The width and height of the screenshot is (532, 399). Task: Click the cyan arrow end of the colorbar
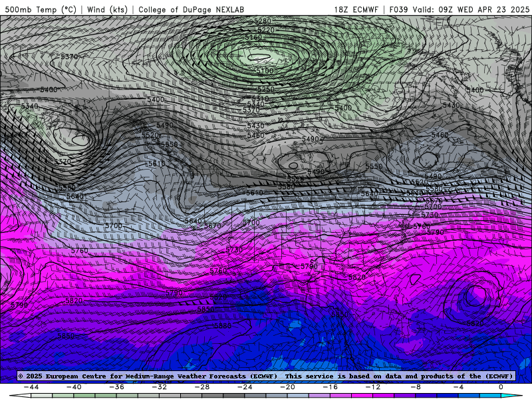point(511,396)
